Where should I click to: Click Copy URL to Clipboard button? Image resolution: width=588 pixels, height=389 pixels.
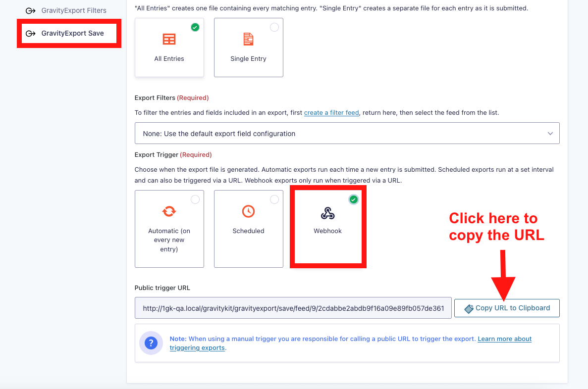[x=507, y=308]
